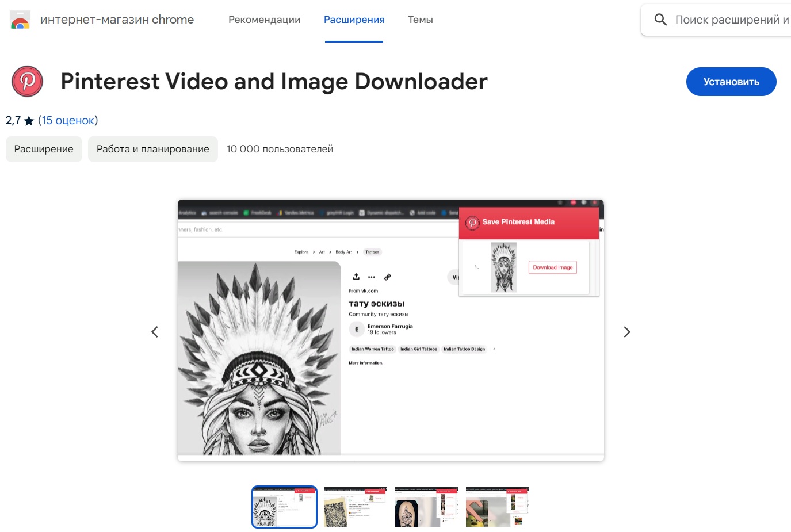The width and height of the screenshot is (791, 532).
Task: Click the search magnifier icon
Action: point(660,20)
